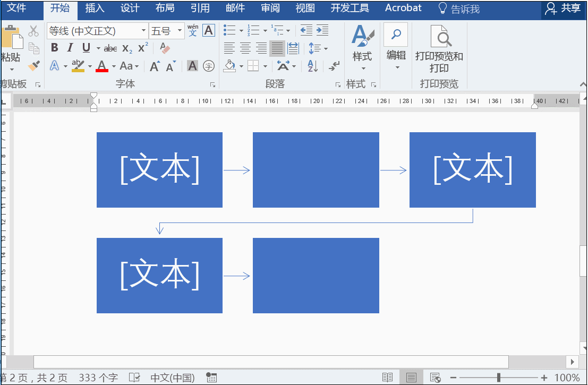This screenshot has width=588, height=385.
Task: Increase font size with large A
Action: 155,66
